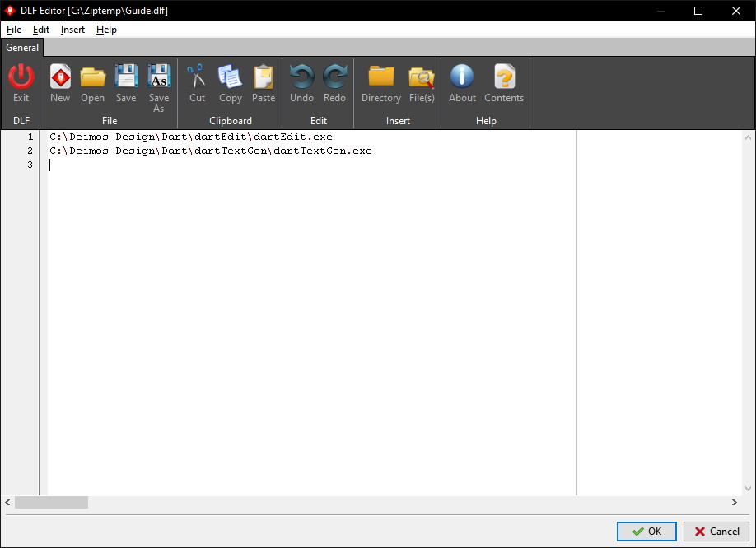Screen dimensions: 756x548
Task: Click line number 2 in the gutter
Action: tap(30, 151)
